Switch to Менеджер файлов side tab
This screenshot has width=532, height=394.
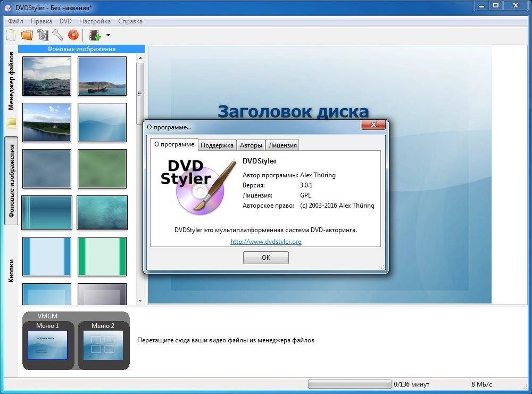11,81
